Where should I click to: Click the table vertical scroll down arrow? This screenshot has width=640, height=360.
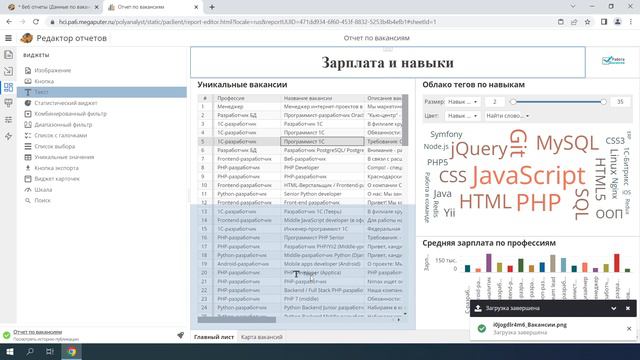tap(405, 313)
